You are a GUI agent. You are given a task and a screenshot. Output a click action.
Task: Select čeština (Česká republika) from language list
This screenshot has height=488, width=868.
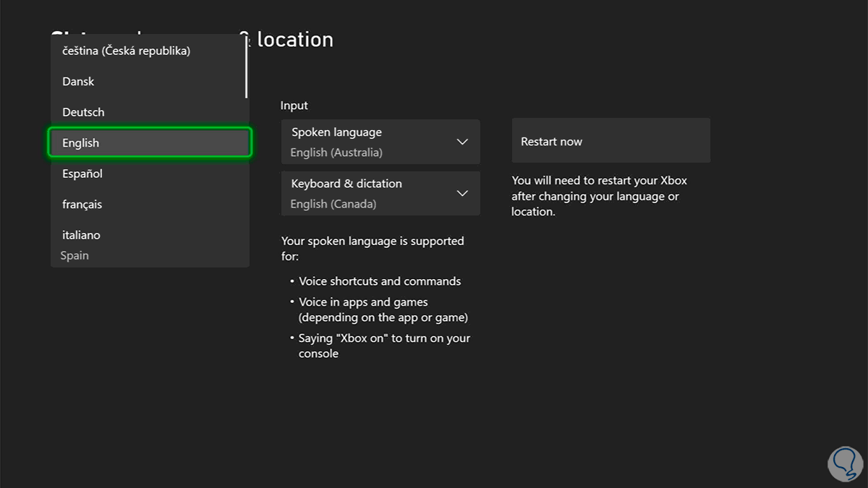[x=127, y=51]
